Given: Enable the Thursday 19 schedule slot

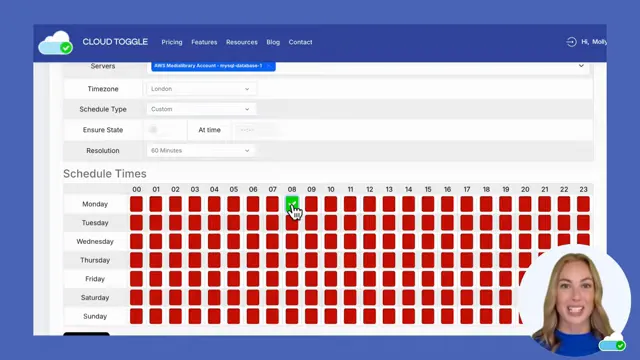Looking at the screenshot, I should tap(505, 260).
